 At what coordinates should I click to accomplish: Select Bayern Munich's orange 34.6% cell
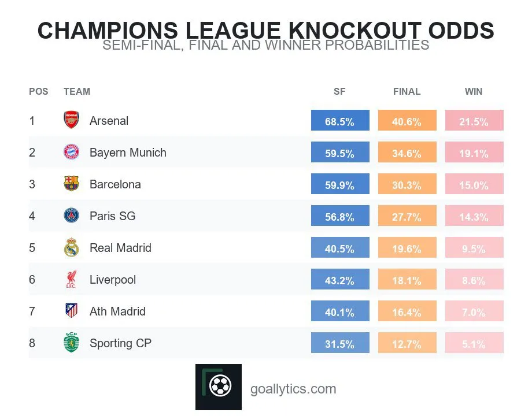click(407, 152)
